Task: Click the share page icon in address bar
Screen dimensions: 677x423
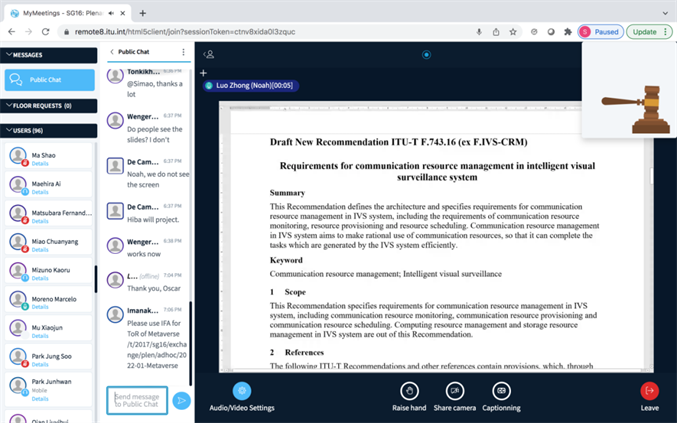Action: click(496, 32)
